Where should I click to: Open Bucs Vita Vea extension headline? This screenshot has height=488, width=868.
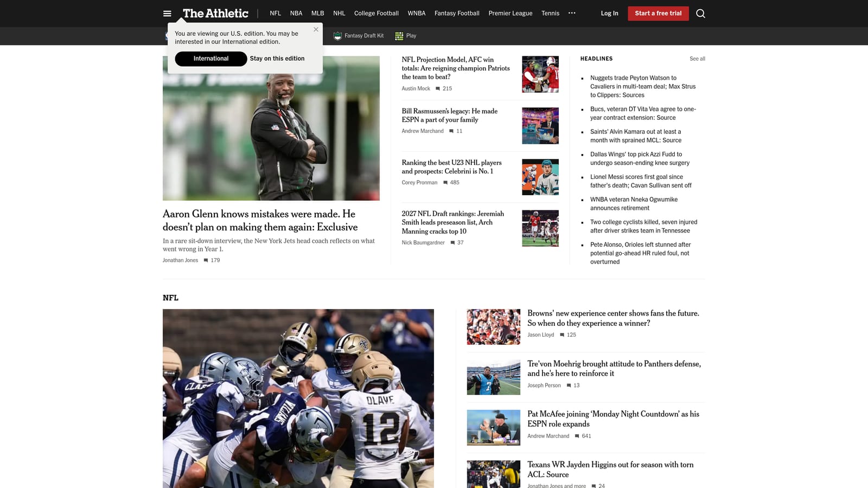643,113
